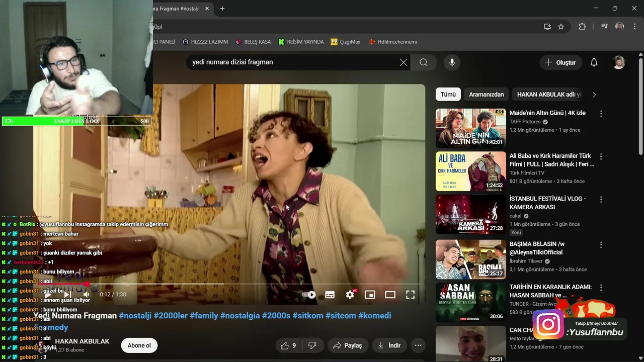Open the REİSİM YAYINDA bookmark
Viewport: 644px width, 362px height.
301,42
